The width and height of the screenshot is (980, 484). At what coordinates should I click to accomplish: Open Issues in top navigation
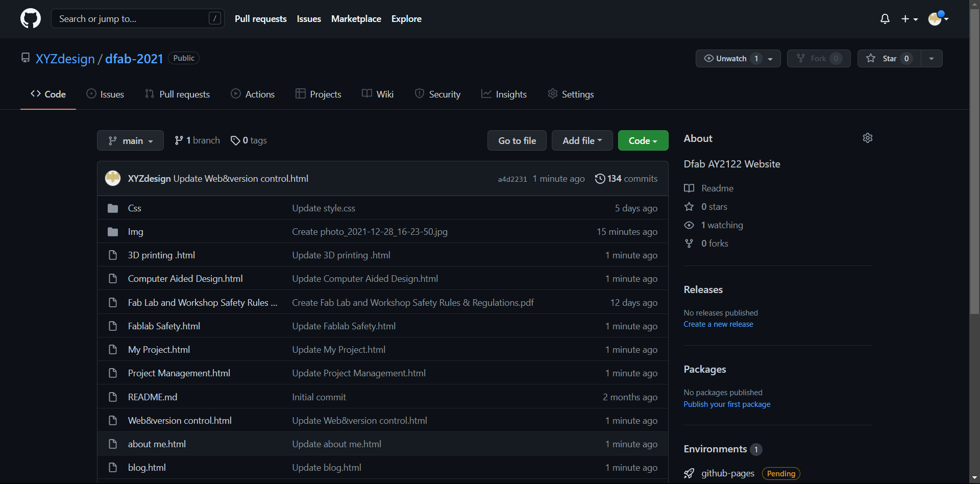click(x=309, y=19)
